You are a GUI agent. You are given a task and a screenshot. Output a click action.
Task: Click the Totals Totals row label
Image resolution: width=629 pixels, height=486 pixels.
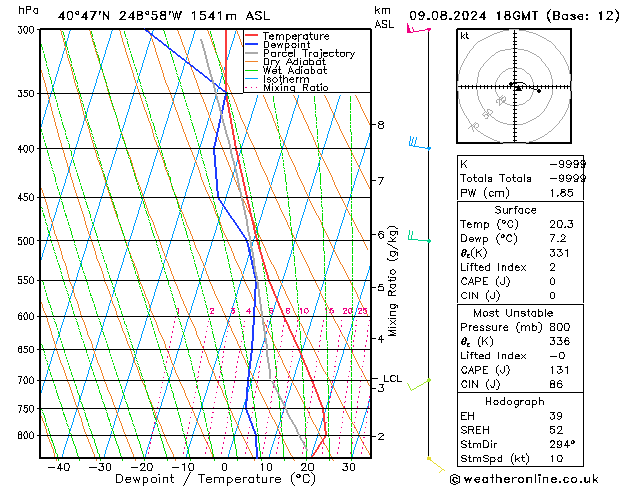coord(496,178)
